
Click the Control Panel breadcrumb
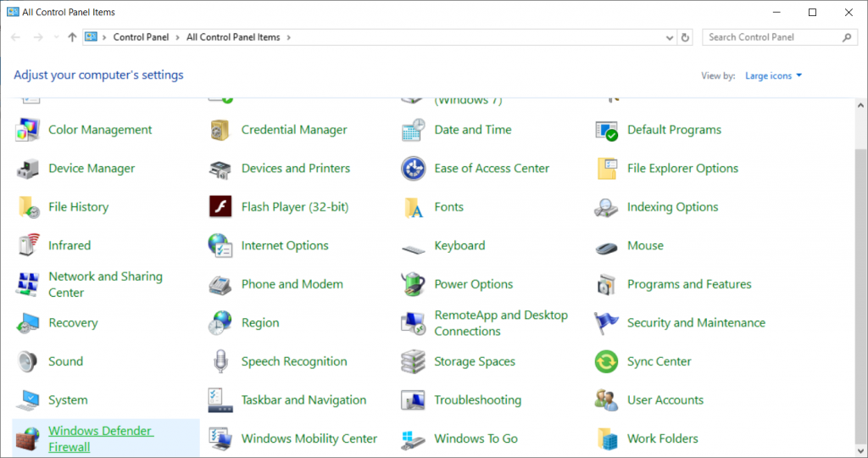tap(141, 37)
